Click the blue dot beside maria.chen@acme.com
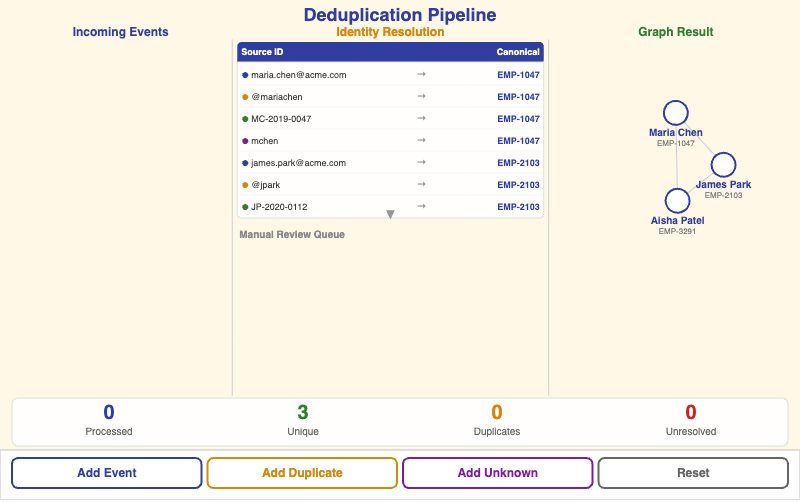 245,75
